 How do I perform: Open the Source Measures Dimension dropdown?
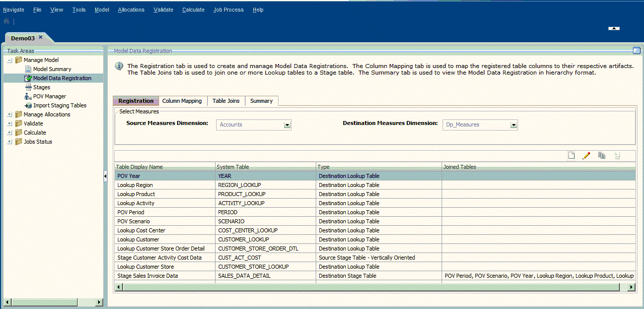287,125
